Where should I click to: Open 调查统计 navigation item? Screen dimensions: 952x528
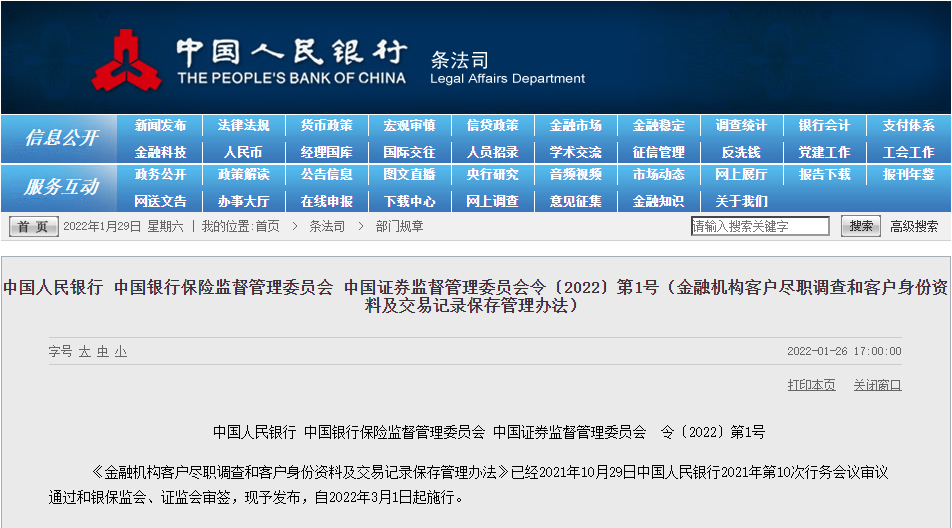tap(741, 126)
